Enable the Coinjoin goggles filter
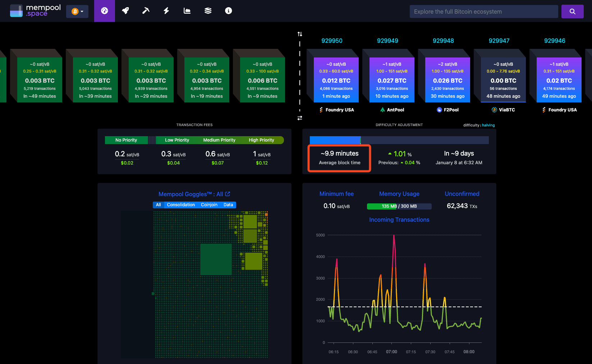 (x=209, y=205)
